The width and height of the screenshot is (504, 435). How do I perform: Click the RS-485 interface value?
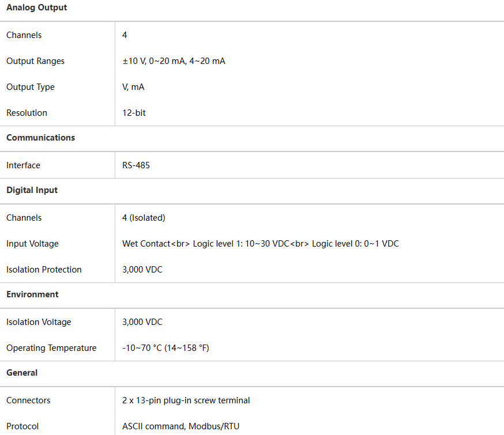point(136,165)
